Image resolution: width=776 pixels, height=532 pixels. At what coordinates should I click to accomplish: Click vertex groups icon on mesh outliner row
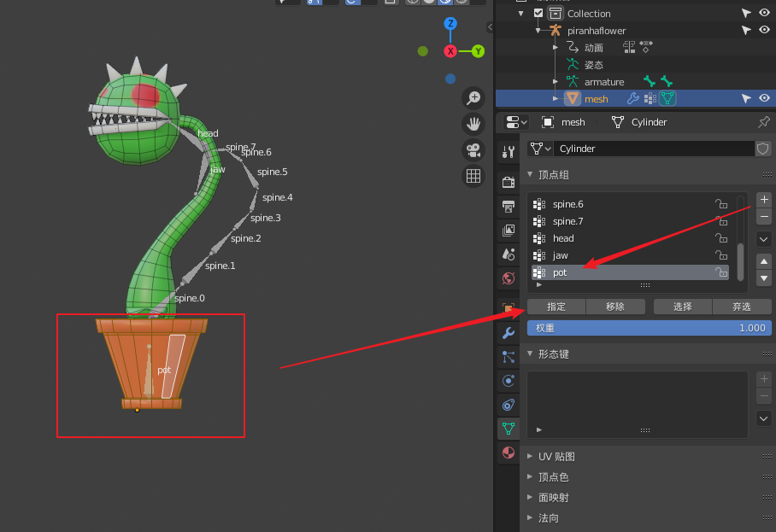point(650,98)
